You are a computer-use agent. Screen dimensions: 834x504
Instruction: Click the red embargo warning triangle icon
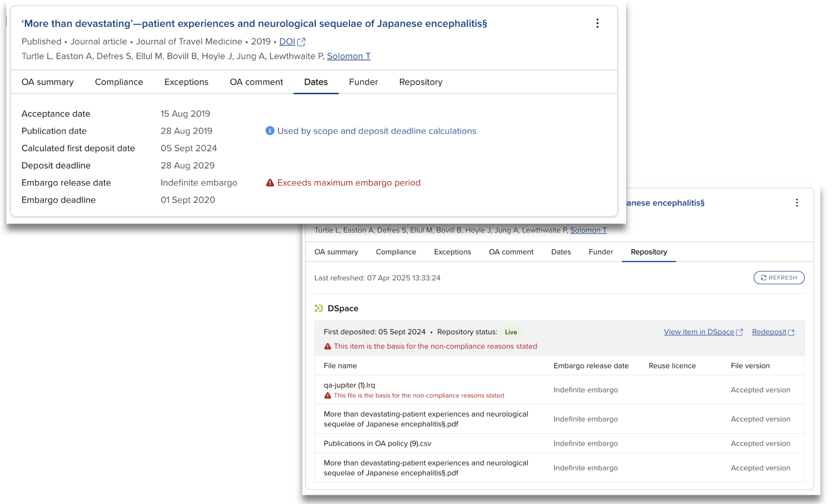coord(270,183)
